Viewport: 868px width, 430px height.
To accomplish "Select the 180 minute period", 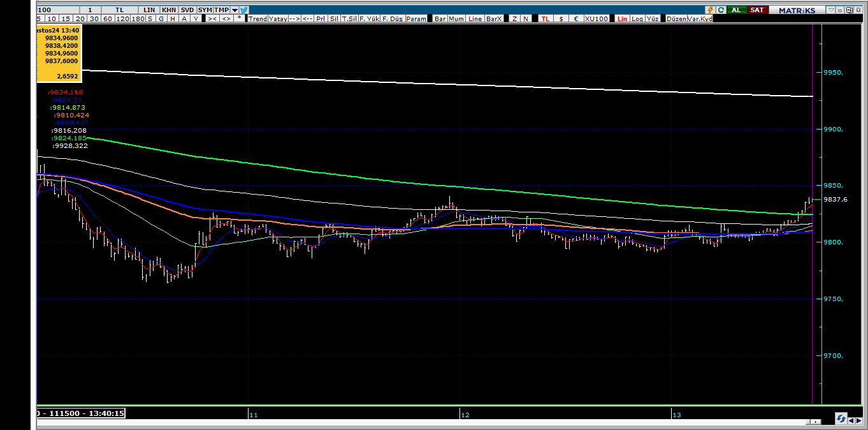I will [x=138, y=19].
